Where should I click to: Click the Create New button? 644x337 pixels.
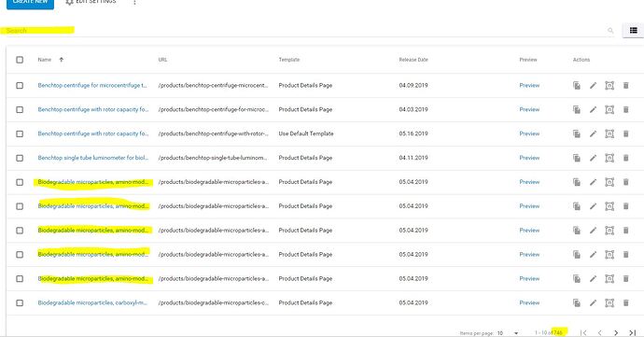tap(30, 4)
